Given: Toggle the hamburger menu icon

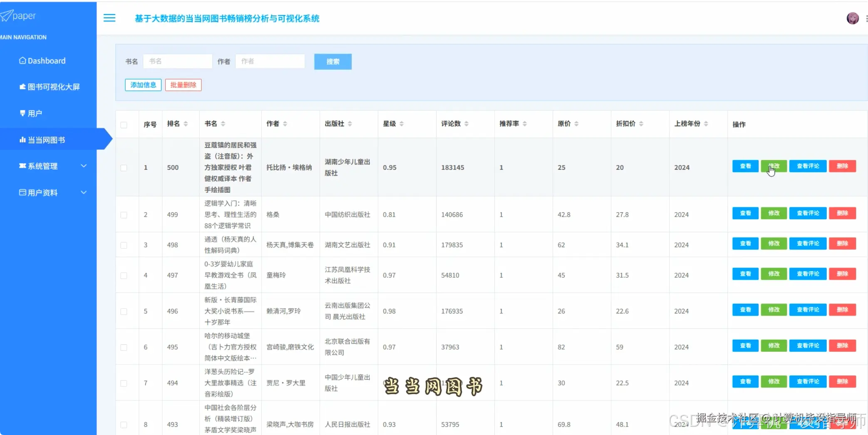Looking at the screenshot, I should click(x=109, y=18).
